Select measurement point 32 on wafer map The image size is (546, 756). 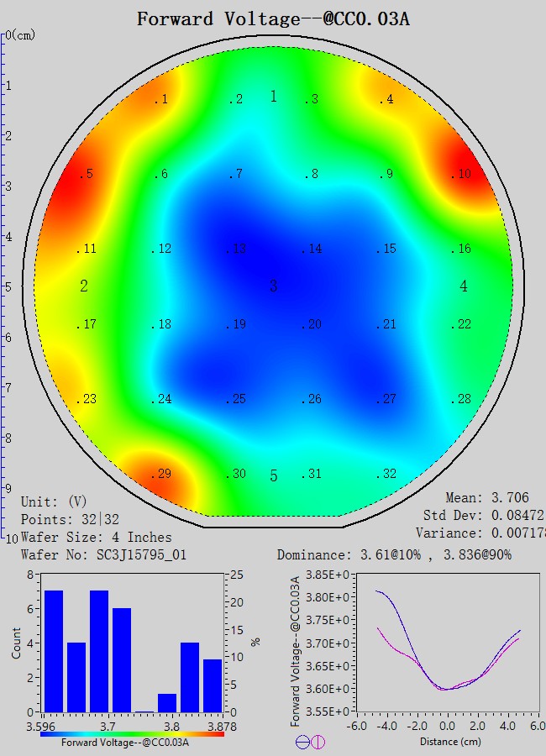[x=386, y=475]
